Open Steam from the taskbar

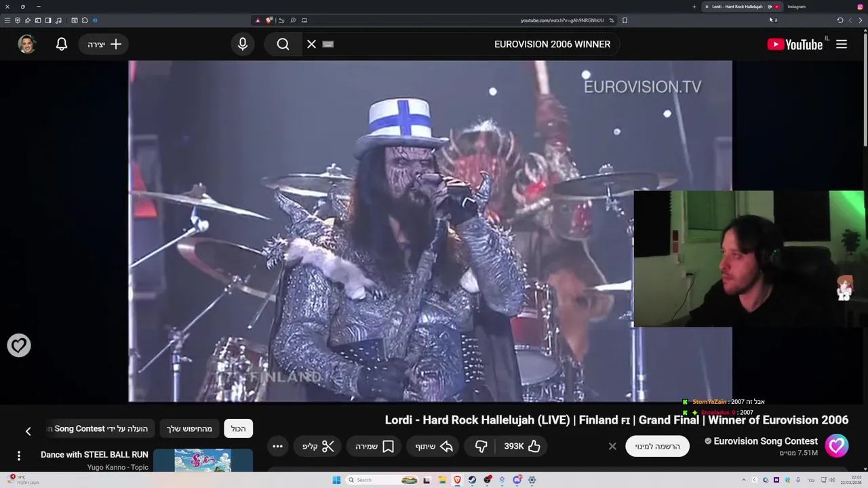pos(472,480)
